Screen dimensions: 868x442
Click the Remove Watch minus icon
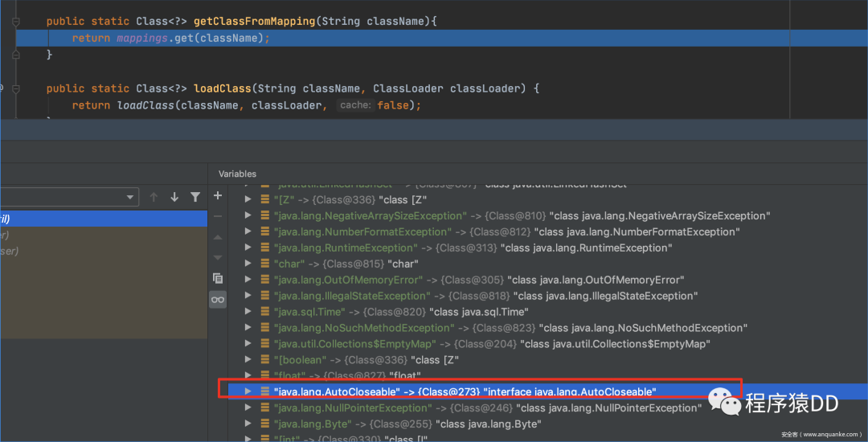[218, 216]
